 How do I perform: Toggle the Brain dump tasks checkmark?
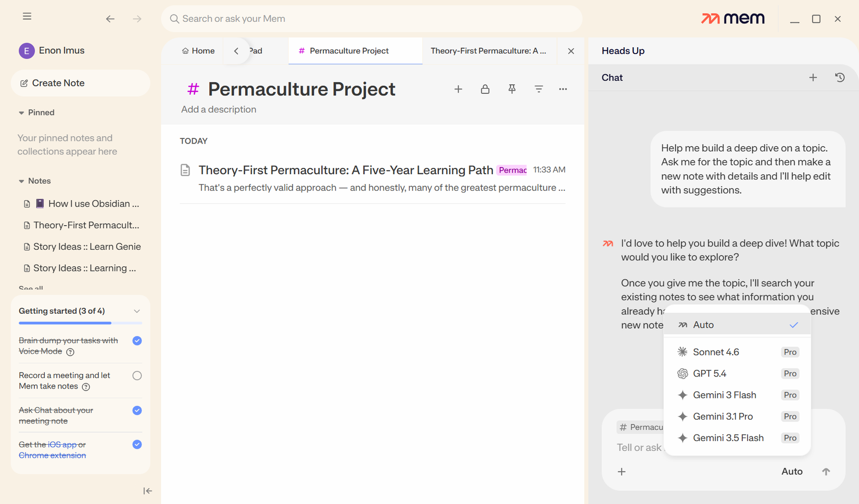tap(137, 341)
